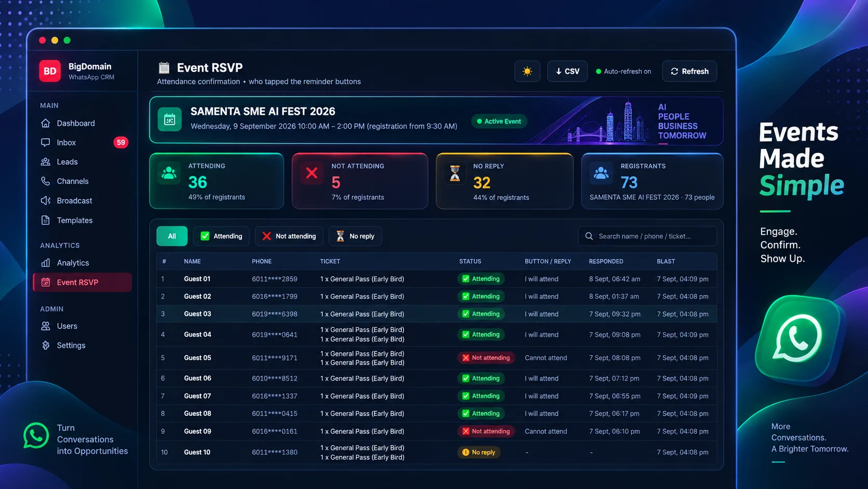Click the hourglass icon on No Reply card
Screen dimensions: 868x489
click(455, 173)
